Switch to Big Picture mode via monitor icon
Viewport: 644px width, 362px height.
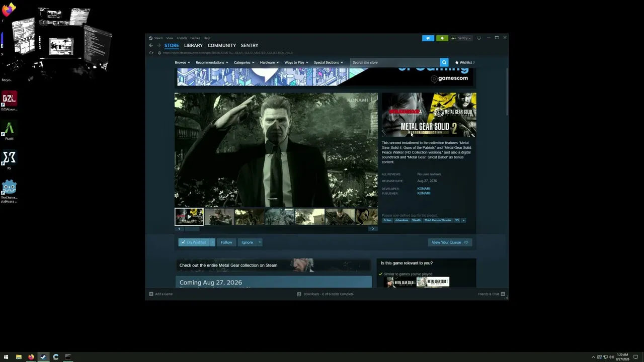479,38
